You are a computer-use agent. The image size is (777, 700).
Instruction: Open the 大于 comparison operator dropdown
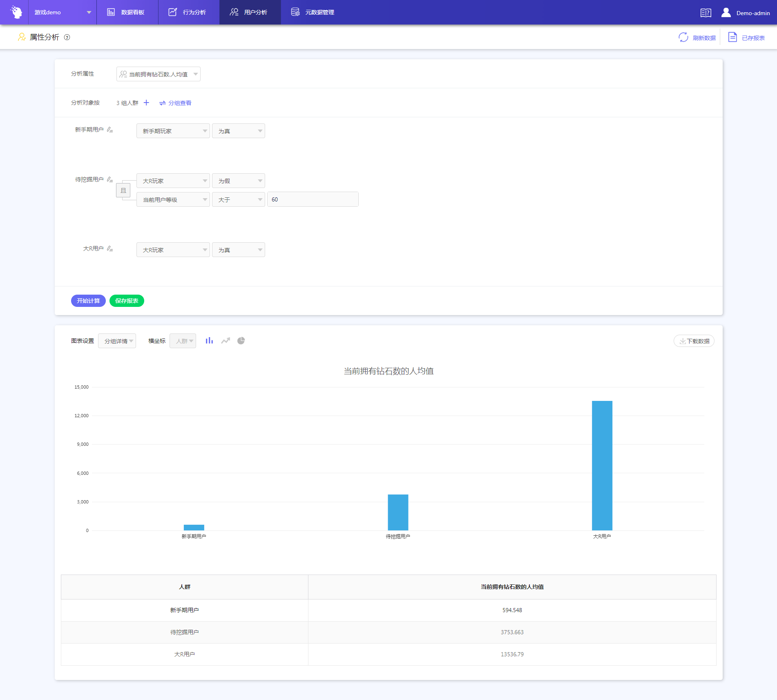pyautogui.click(x=239, y=199)
